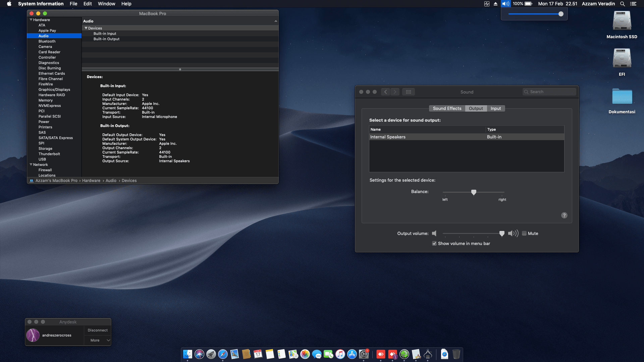Click the volume speaker menu bar icon

point(505,4)
